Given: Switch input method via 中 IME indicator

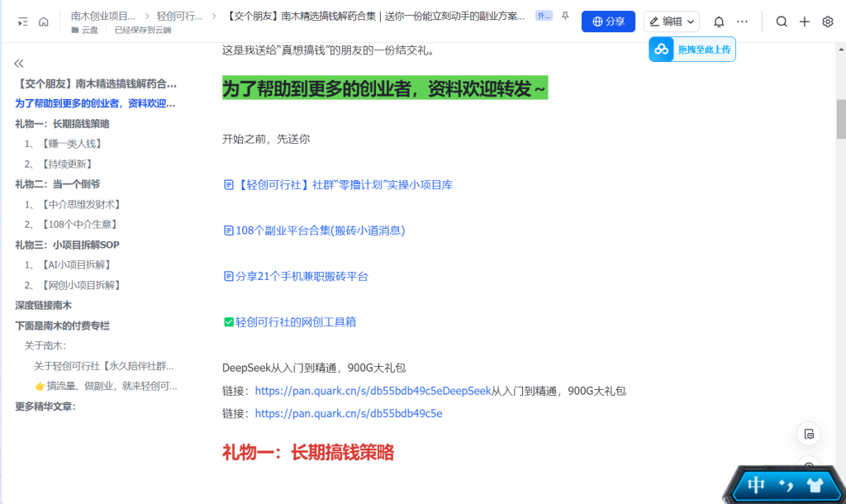Looking at the screenshot, I should tap(756, 485).
